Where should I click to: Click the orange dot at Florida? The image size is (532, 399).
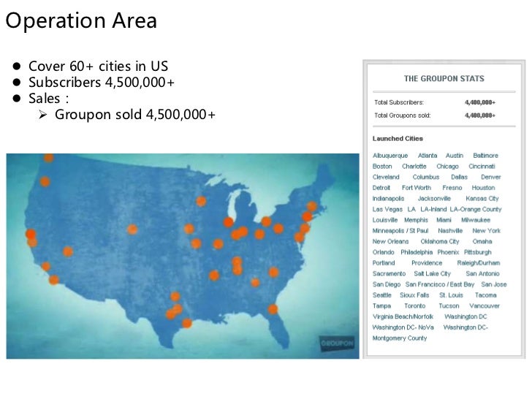(x=273, y=309)
